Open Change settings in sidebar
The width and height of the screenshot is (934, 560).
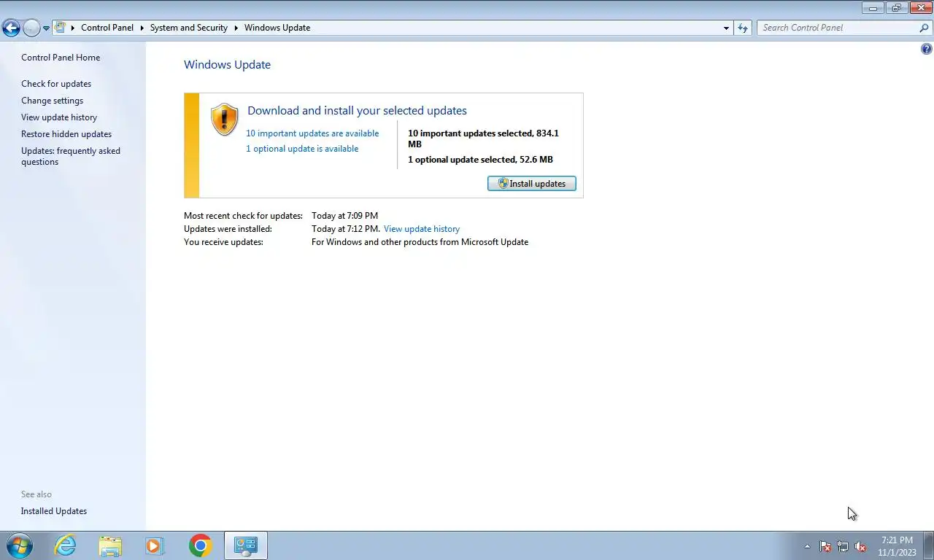click(52, 101)
